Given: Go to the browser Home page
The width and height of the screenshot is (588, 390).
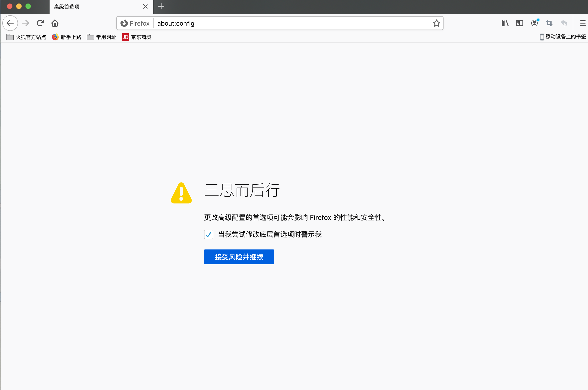Looking at the screenshot, I should (55, 23).
